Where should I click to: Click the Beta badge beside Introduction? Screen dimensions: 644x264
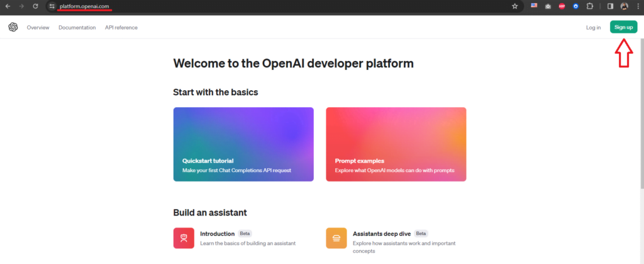pyautogui.click(x=245, y=234)
